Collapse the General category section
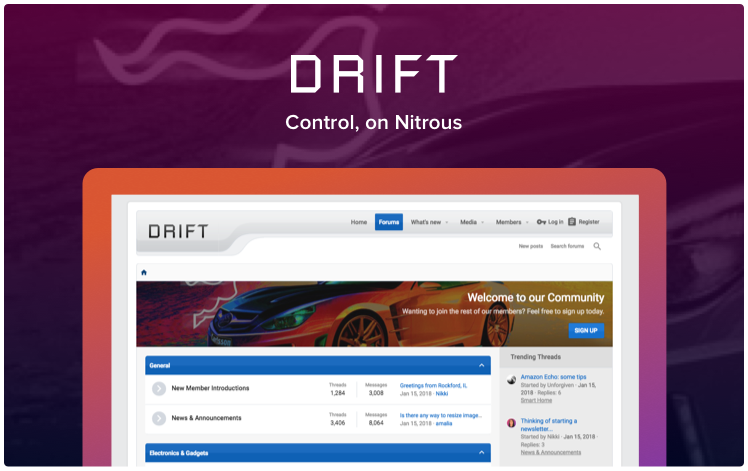This screenshot has height=471, width=748. tap(481, 365)
